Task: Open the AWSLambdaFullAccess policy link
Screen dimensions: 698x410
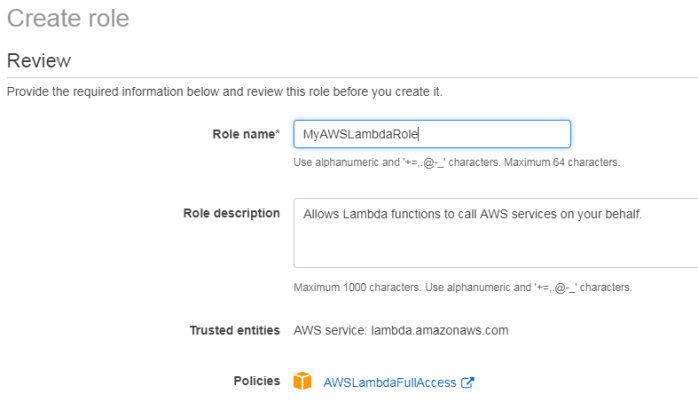Action: click(389, 382)
